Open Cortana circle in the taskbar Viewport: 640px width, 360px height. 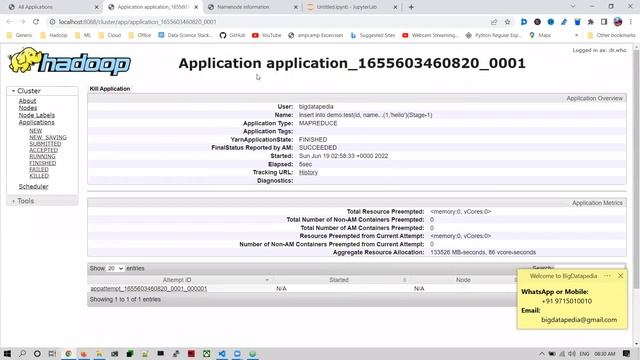click(x=37, y=353)
